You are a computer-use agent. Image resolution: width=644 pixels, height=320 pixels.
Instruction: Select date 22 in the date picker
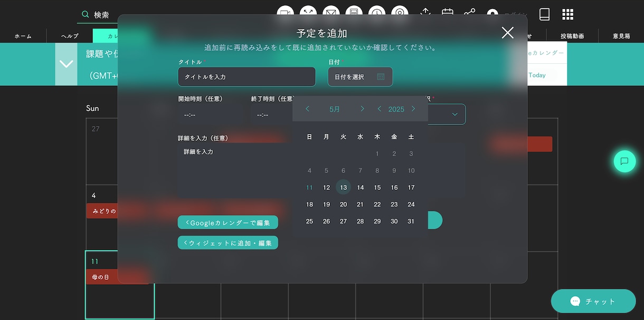tap(377, 204)
